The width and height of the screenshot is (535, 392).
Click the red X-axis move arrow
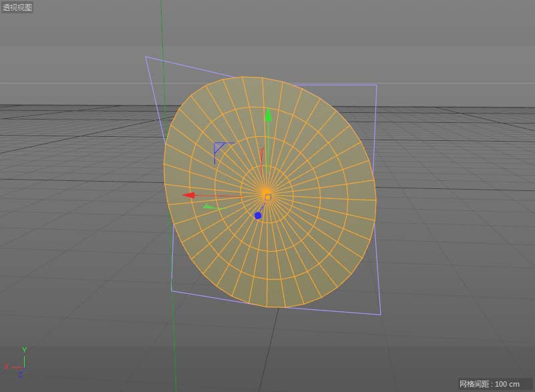(x=188, y=195)
